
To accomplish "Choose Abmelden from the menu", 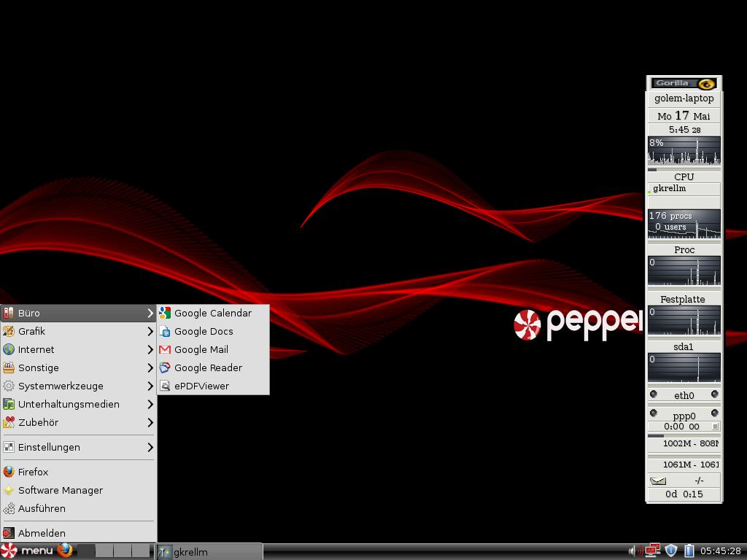I will [40, 533].
